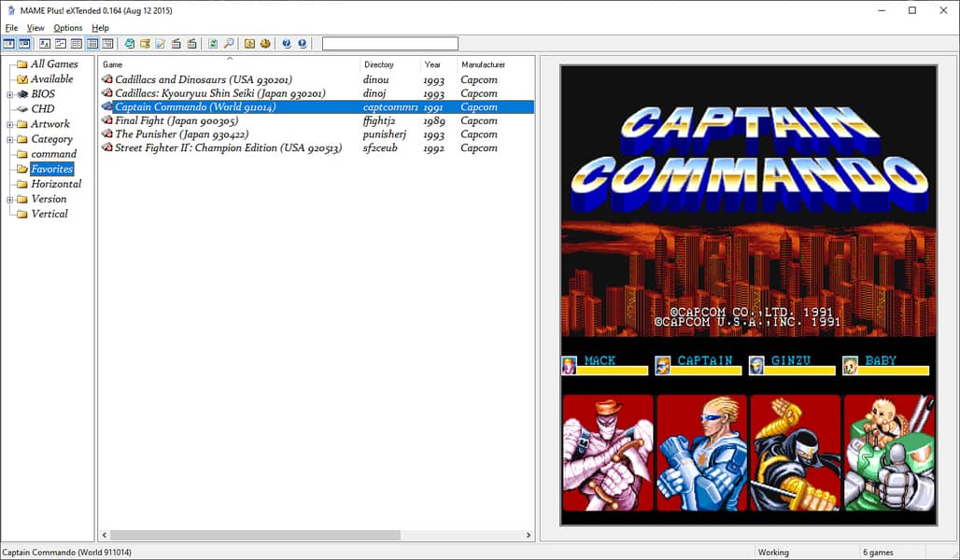Click the "6 games" status bar count
The image size is (960, 560).
pyautogui.click(x=878, y=552)
